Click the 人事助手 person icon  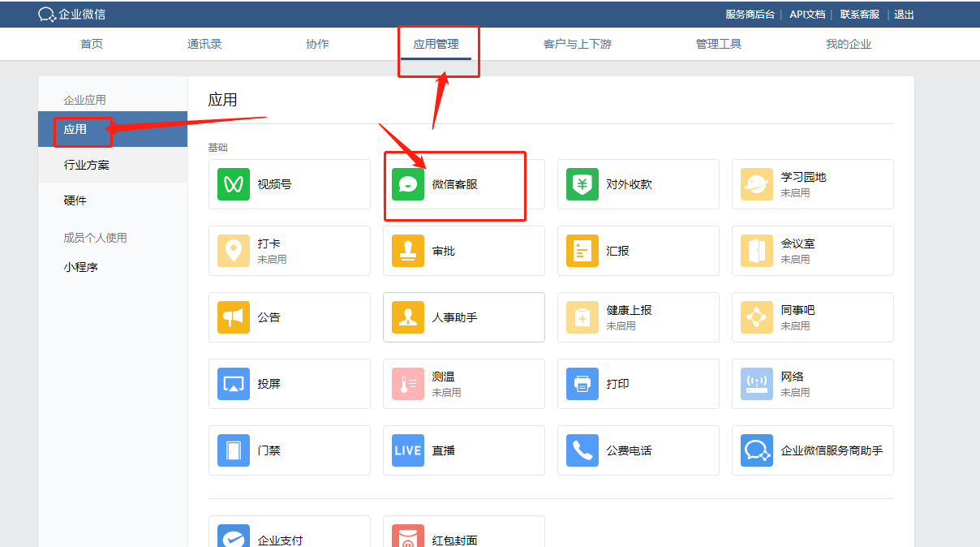408,317
